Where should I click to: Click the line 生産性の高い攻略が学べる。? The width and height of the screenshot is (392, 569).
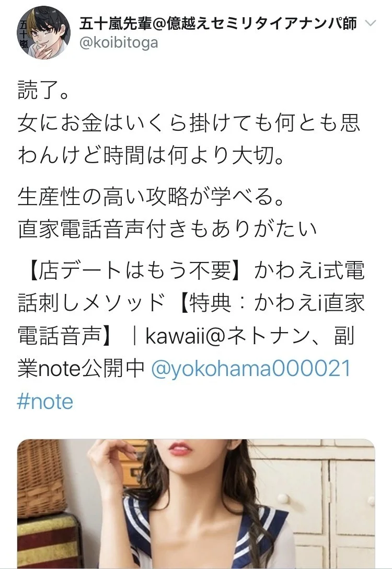click(151, 197)
